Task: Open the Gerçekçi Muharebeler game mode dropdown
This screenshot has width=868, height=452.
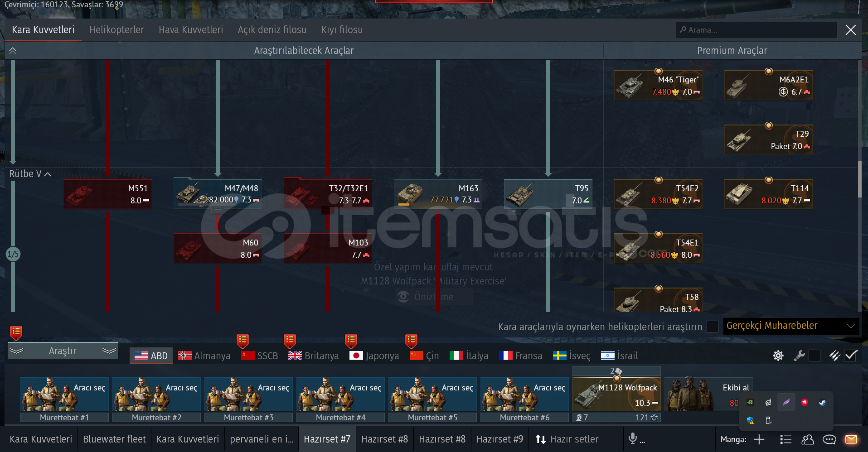Action: click(790, 326)
